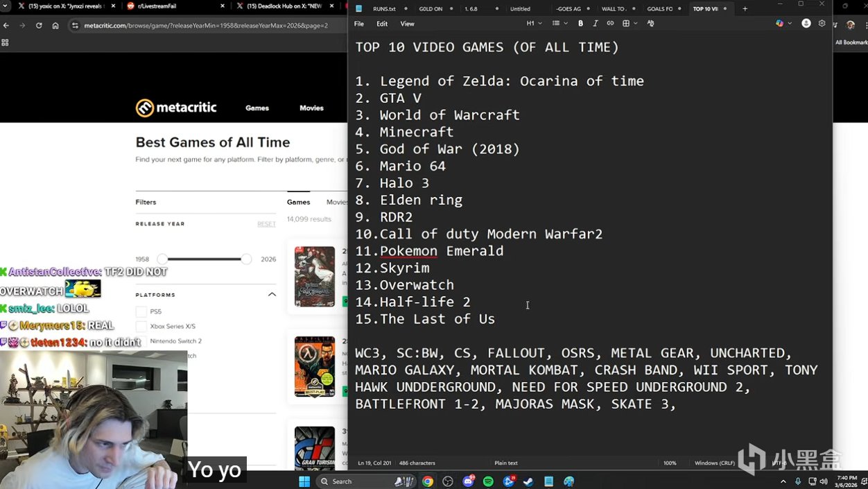Viewport: 868px width, 489px height.
Task: Open the H1 heading style dropdown
Action: 534,23
